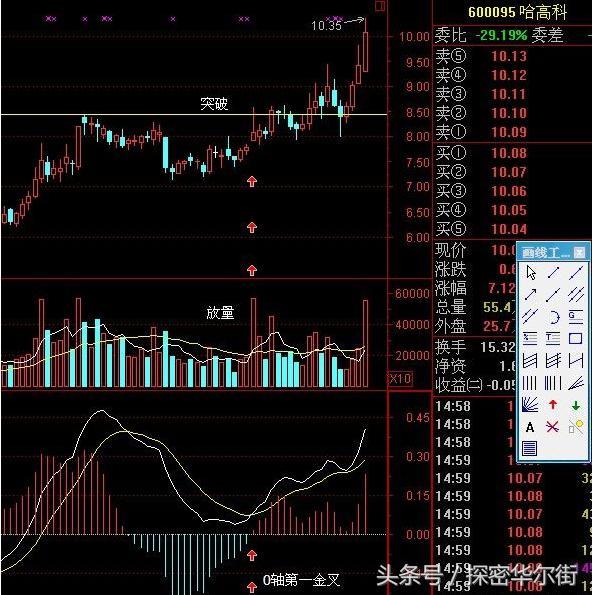This screenshot has height=595, width=592.
Task: Pick the three-parallel-lines channel tool
Action: point(576,294)
